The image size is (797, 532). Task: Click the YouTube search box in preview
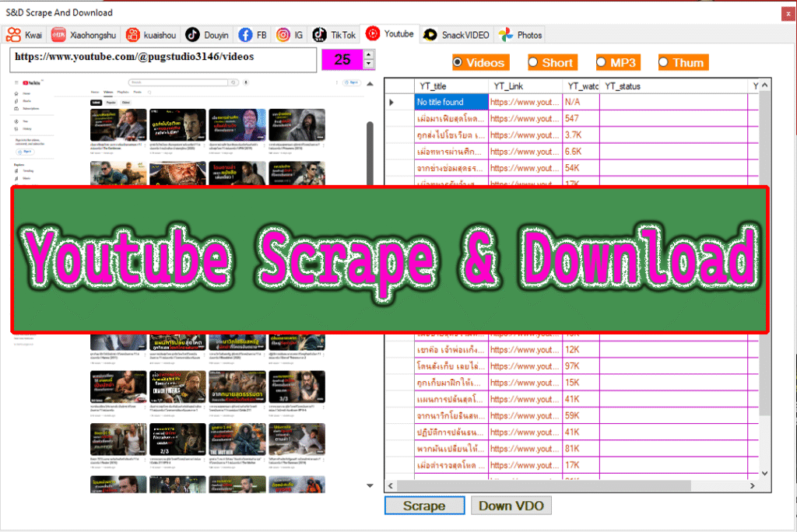point(180,82)
